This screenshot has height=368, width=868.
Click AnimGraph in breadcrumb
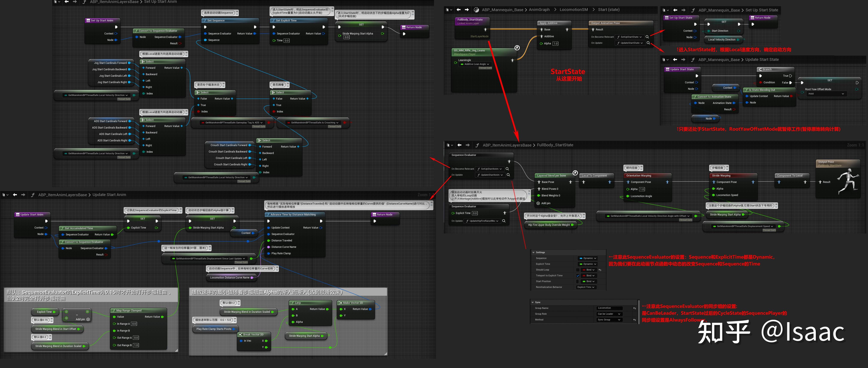[x=539, y=10]
